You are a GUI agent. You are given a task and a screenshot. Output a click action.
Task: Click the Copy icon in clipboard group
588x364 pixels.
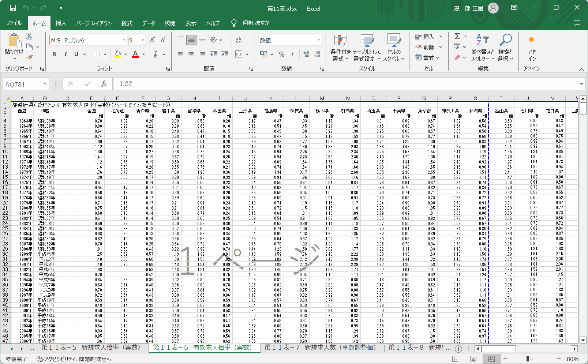coord(30,47)
